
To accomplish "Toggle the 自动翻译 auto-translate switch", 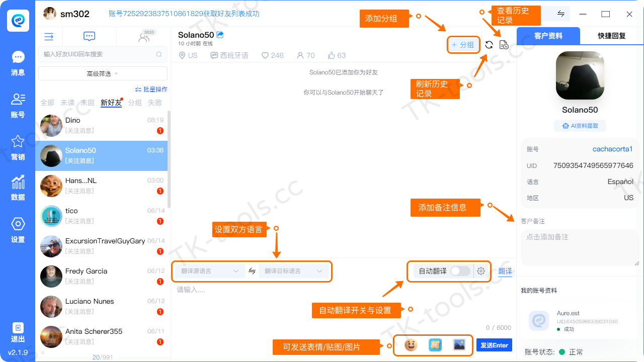I will [x=460, y=271].
